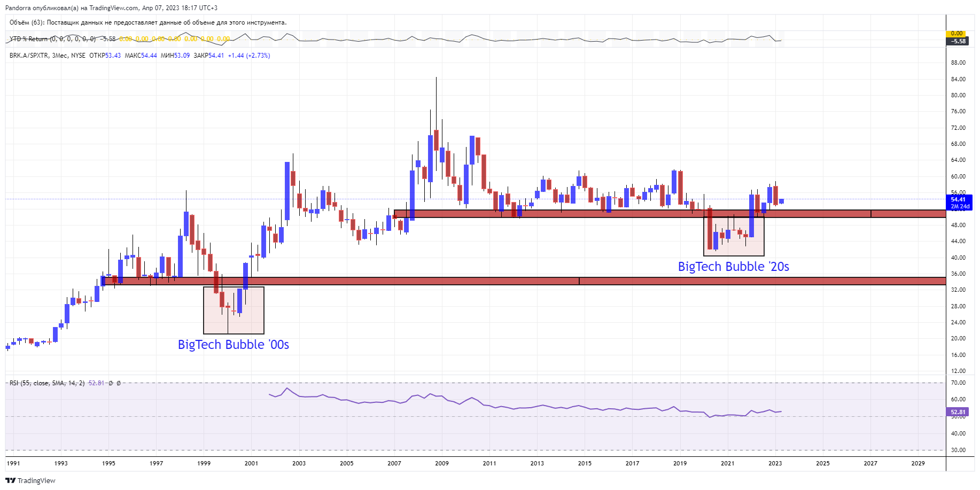Click the 2001 label on the time axis
Viewport: 980px width, 490px height.
251,463
